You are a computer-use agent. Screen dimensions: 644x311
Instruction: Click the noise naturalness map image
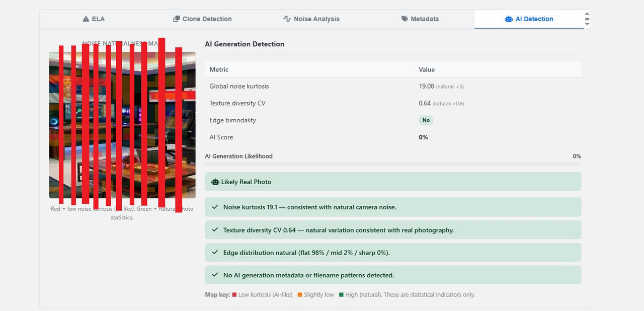122,125
